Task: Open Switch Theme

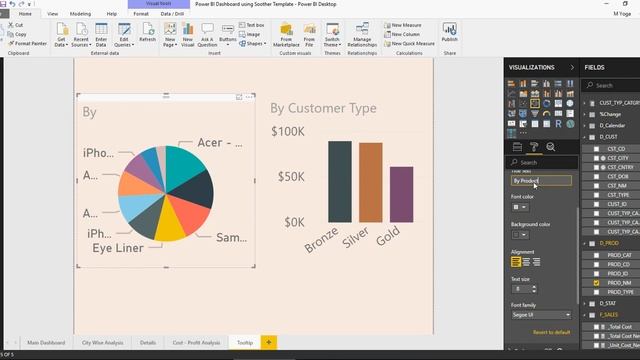Action: click(x=332, y=35)
